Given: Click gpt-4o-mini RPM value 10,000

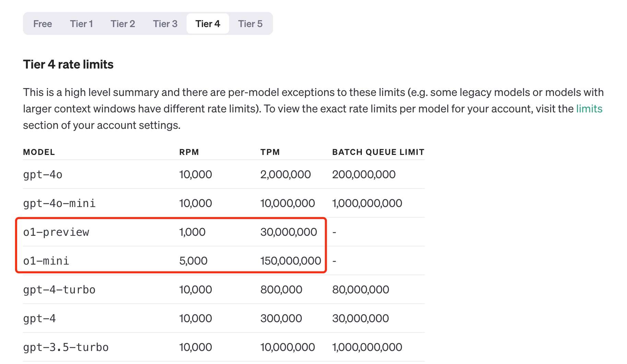Looking at the screenshot, I should (x=196, y=203).
